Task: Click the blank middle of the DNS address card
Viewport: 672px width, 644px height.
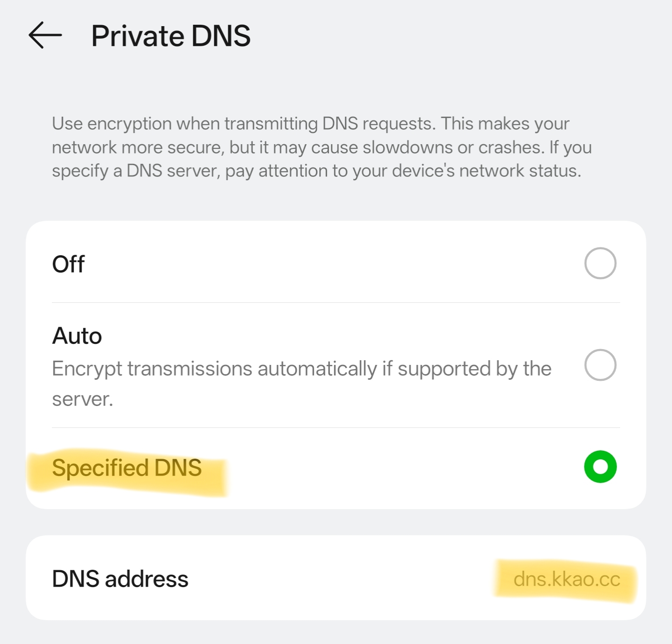Action: [x=341, y=579]
